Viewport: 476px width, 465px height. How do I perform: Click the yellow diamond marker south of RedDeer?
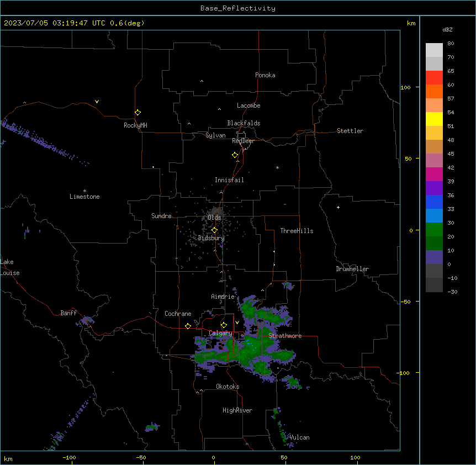[235, 155]
